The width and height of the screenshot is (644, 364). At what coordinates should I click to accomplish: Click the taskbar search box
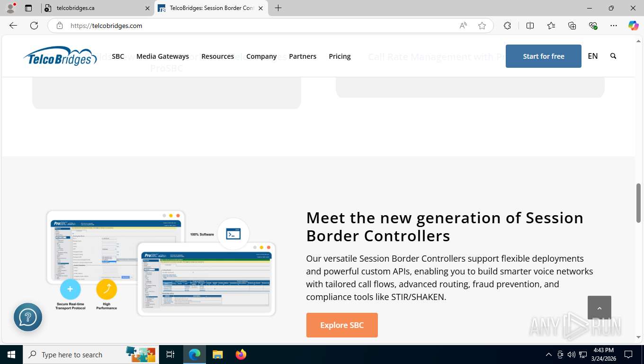90,355
